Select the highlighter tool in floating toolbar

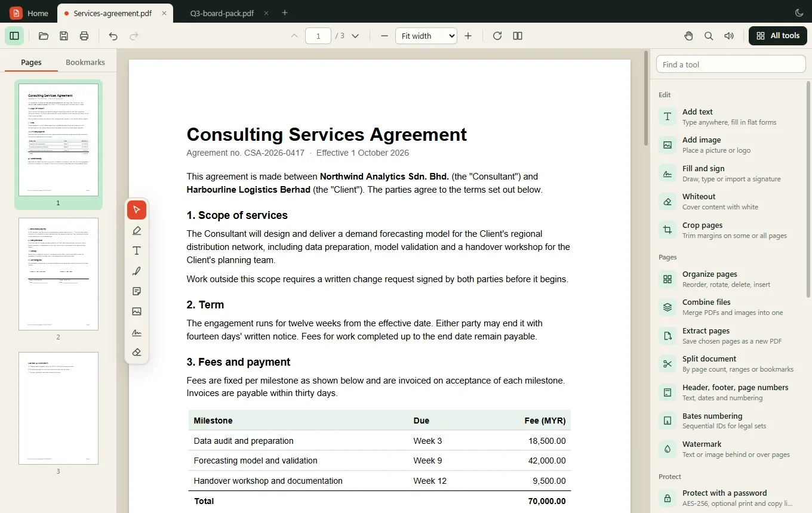point(137,230)
